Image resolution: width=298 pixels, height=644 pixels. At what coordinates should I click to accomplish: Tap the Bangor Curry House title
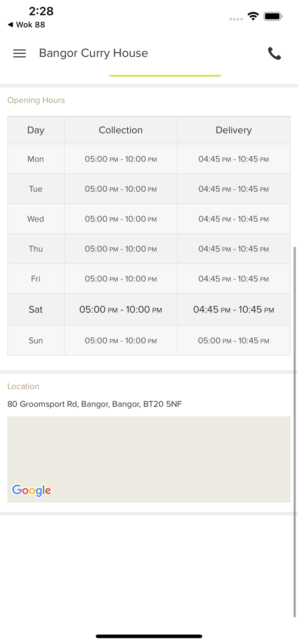click(93, 53)
